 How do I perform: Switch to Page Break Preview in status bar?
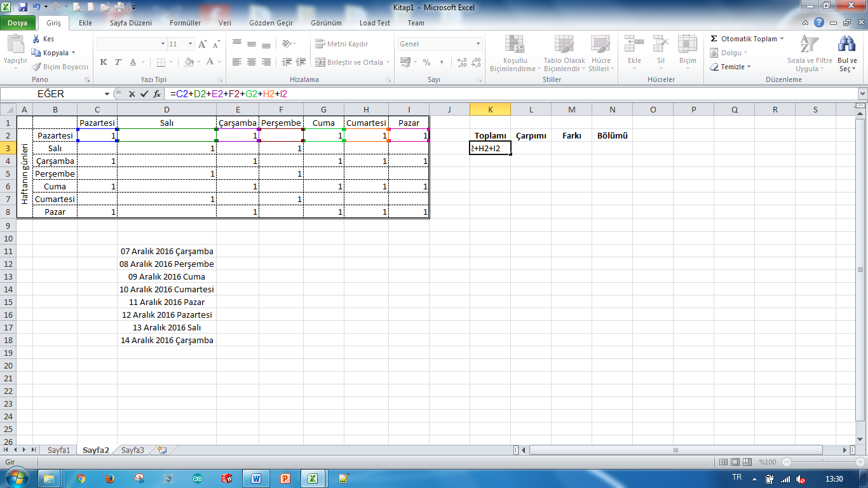coord(747,462)
